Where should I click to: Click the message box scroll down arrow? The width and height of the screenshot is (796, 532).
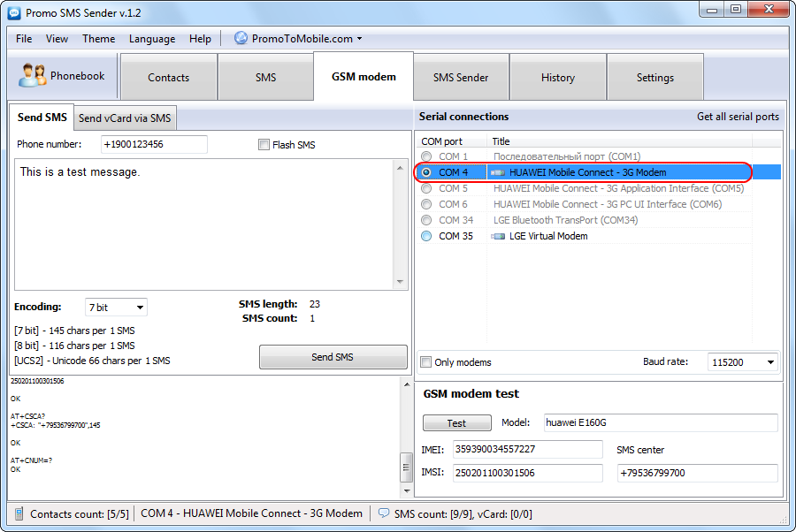[x=400, y=282]
